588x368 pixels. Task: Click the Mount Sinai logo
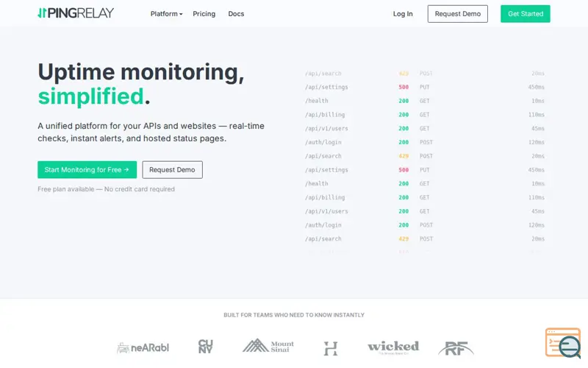268,346
